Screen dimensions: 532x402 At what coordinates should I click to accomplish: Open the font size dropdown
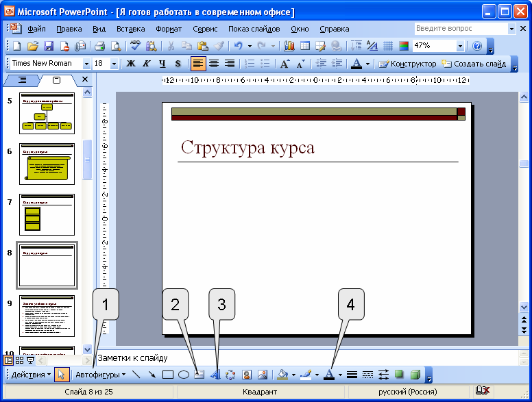coord(114,64)
